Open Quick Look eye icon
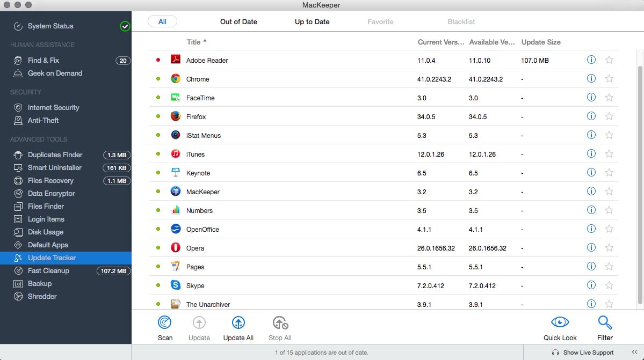Viewport: 644px width, 360px height. [560, 322]
